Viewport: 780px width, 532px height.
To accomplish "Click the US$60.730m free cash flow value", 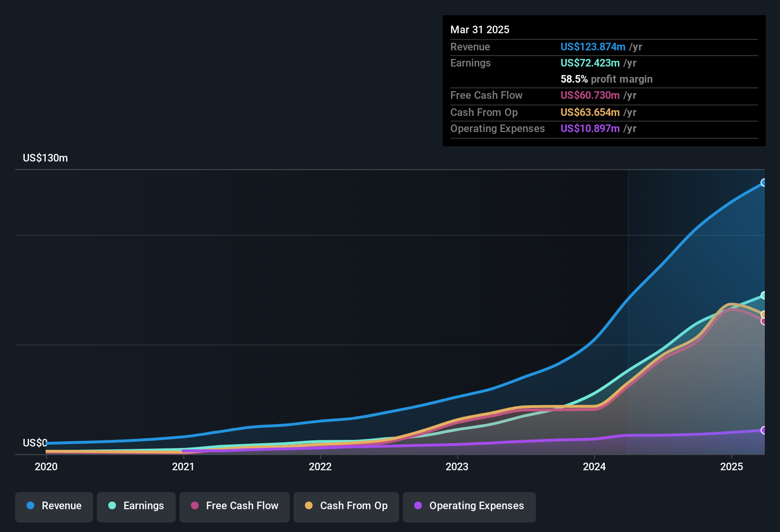I will [x=590, y=95].
